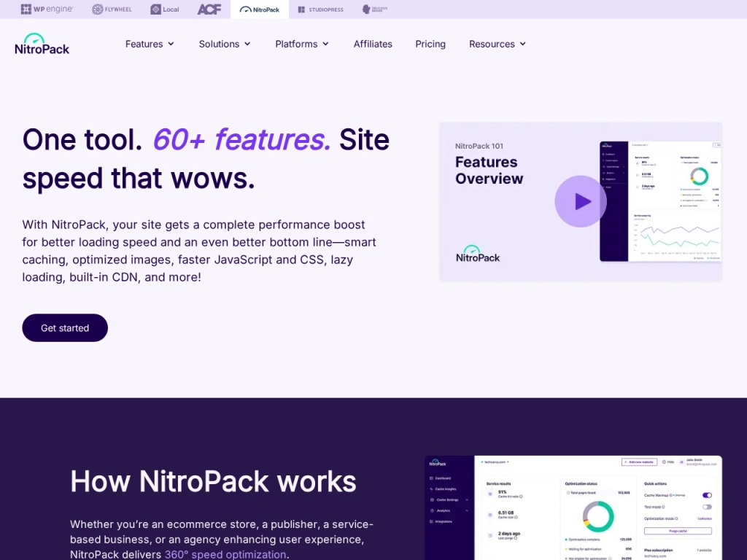Follow the 360° speed optimization link
The image size is (747, 560).
click(225, 554)
